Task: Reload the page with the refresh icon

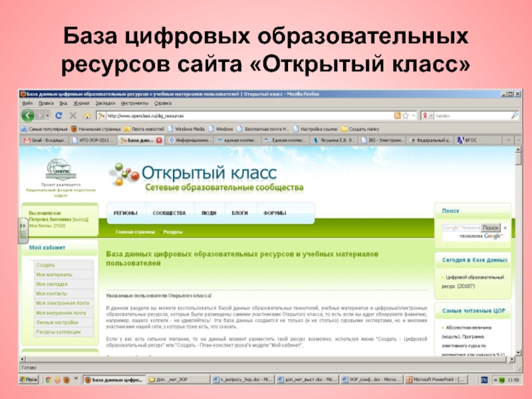Action: coord(59,116)
